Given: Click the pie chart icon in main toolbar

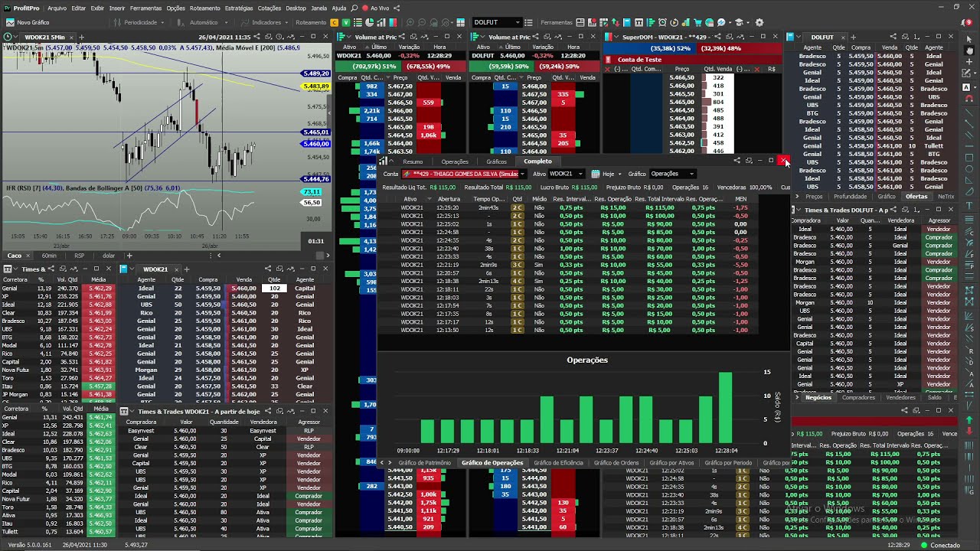Looking at the screenshot, I should pos(371,22).
